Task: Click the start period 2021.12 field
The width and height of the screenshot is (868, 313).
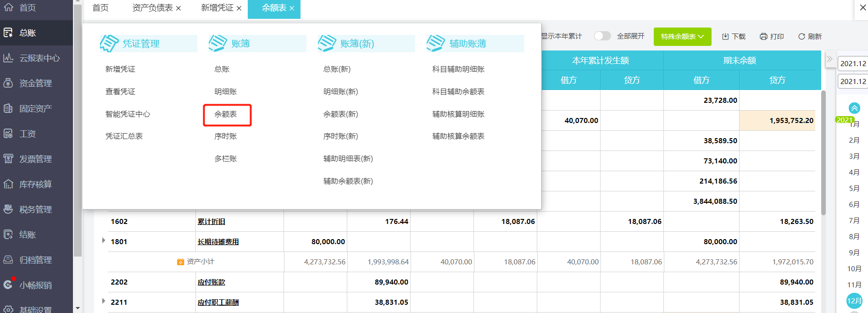Action: pos(853,64)
